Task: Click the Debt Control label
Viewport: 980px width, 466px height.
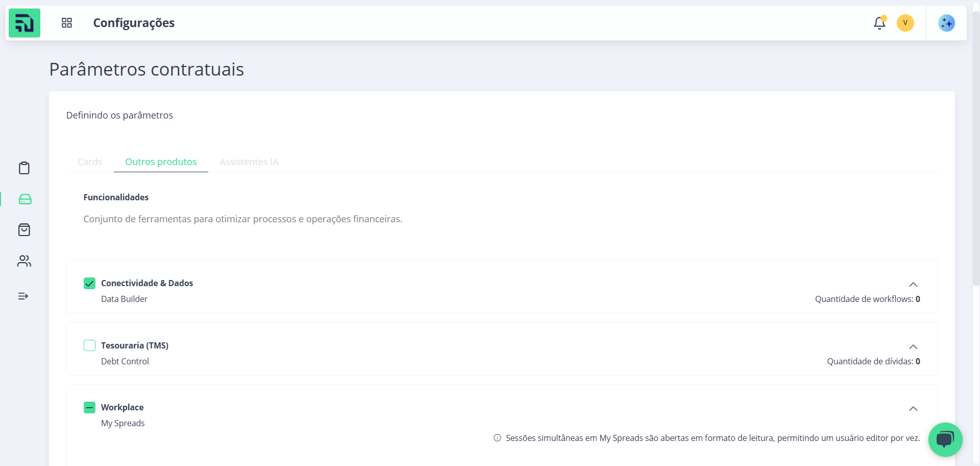Action: [125, 361]
